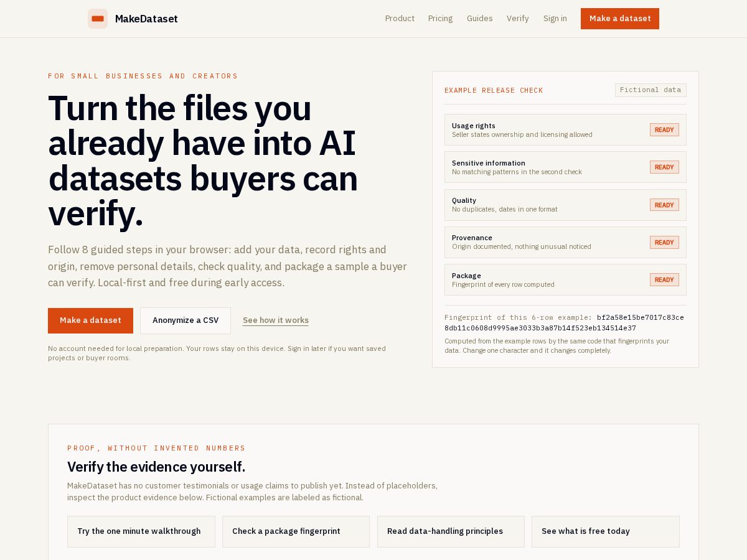This screenshot has width=747, height=560.
Task: Click the MakeDataset orange logo icon
Action: point(98,19)
